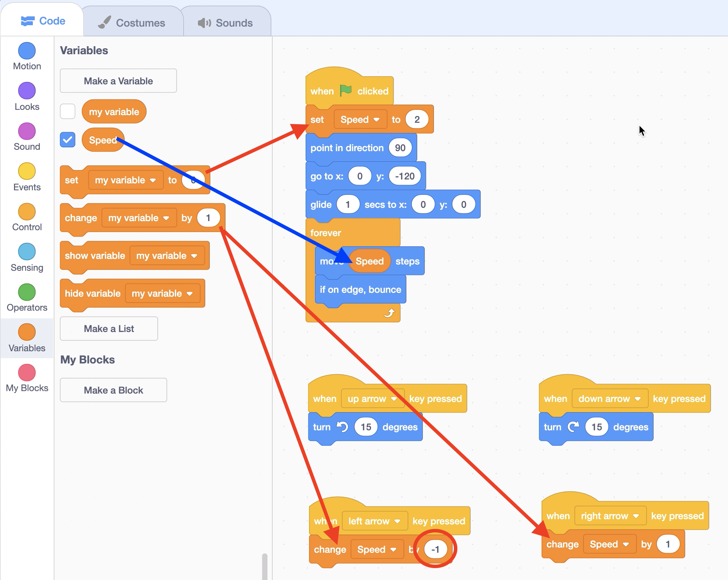Open the Looks block category
Viewport: 728px width, 580px height.
coord(27,91)
